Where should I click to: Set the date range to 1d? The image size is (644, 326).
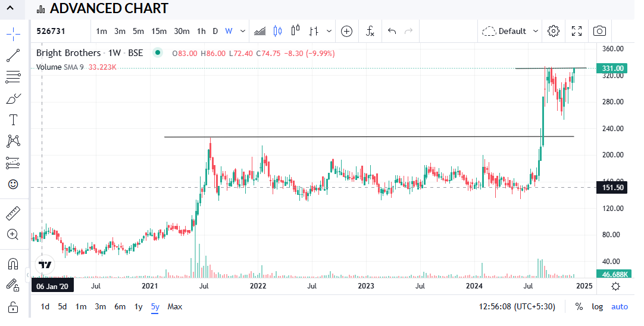coord(45,307)
